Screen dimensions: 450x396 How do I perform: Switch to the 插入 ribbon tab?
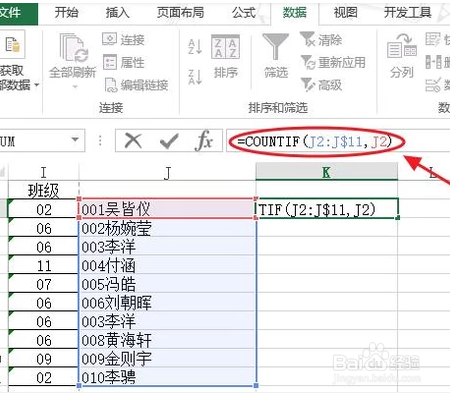tap(117, 13)
